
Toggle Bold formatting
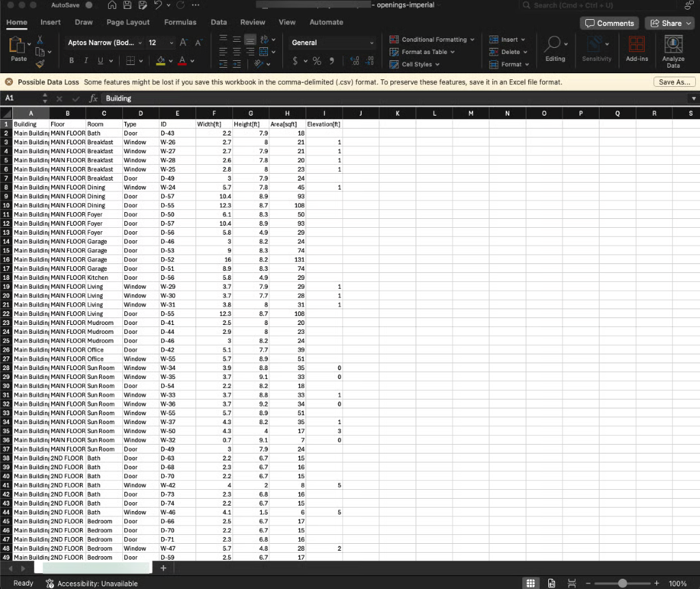pyautogui.click(x=71, y=61)
